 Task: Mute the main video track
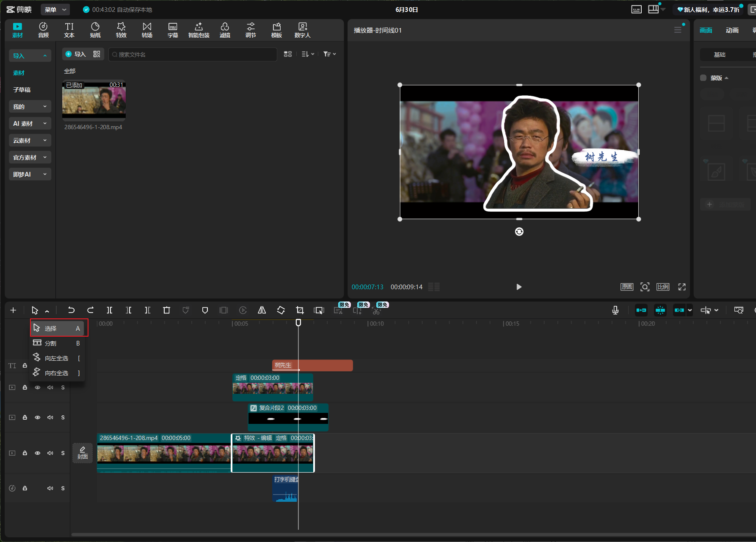point(50,453)
